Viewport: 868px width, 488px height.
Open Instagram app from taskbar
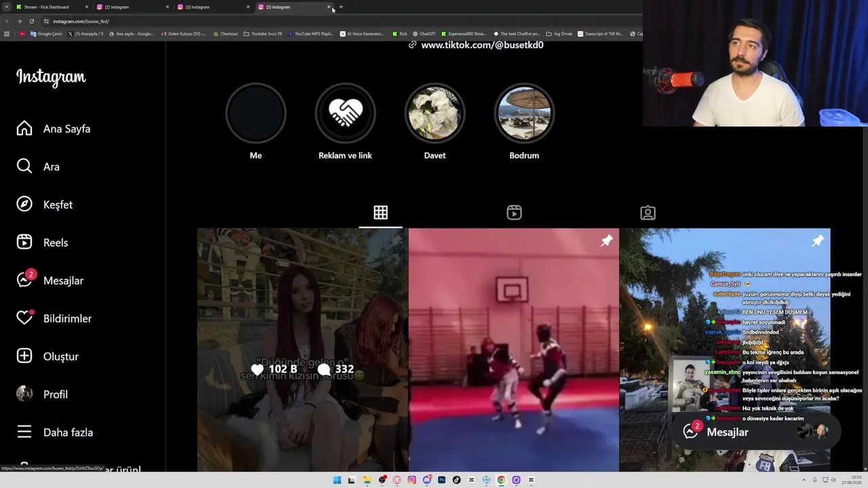click(412, 480)
